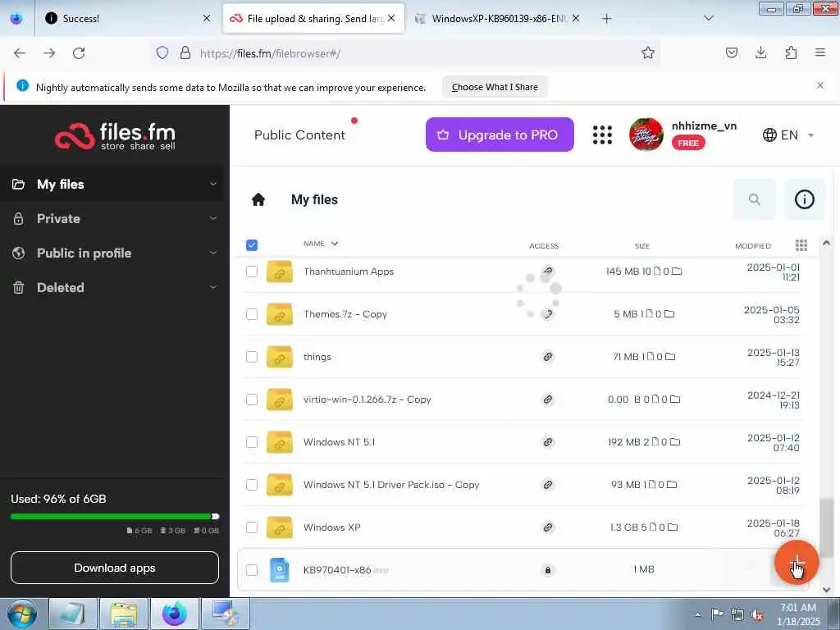Click the KB970401-x86 file icon
840x630 pixels.
pyautogui.click(x=279, y=570)
